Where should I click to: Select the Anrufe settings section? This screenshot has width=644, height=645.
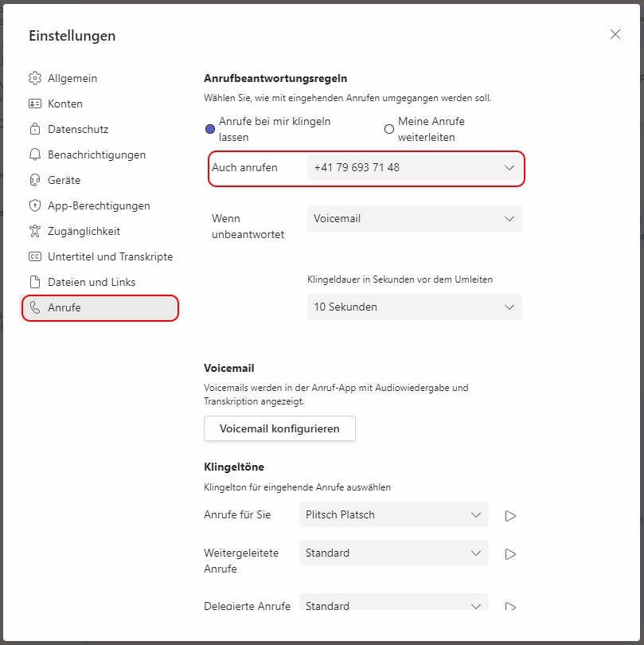100,307
